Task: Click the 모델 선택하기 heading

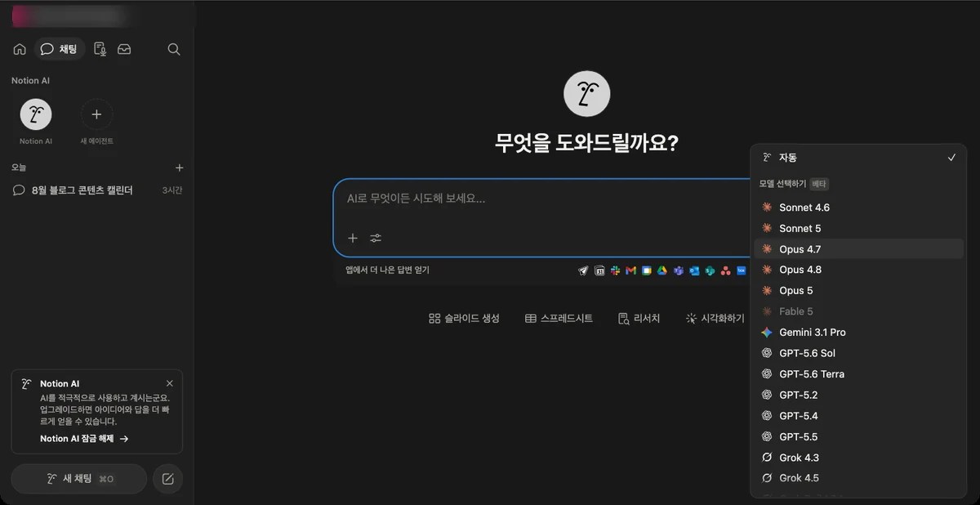Action: [x=782, y=185]
